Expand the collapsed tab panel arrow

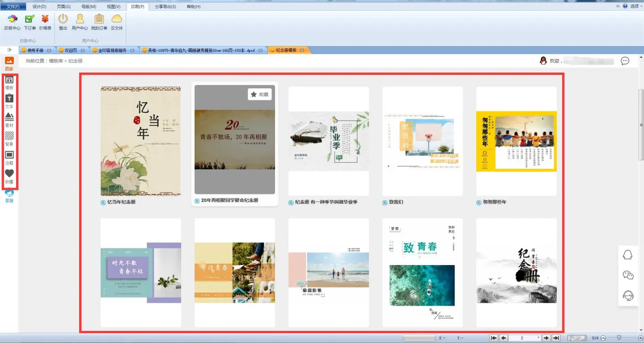(9, 50)
